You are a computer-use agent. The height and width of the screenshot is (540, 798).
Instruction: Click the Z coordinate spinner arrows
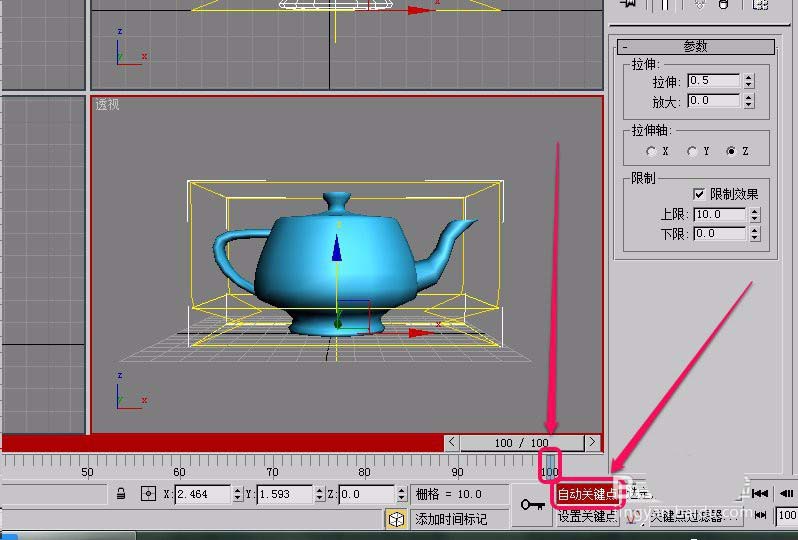[x=402, y=494]
